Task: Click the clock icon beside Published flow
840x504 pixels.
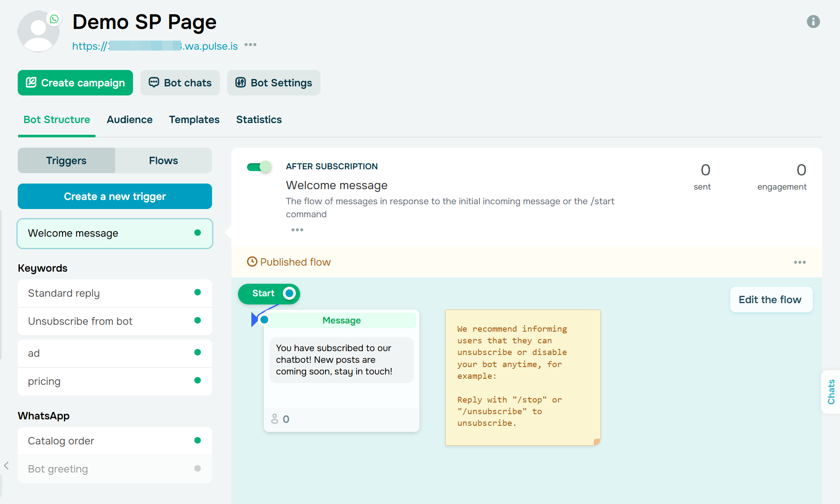Action: [252, 262]
